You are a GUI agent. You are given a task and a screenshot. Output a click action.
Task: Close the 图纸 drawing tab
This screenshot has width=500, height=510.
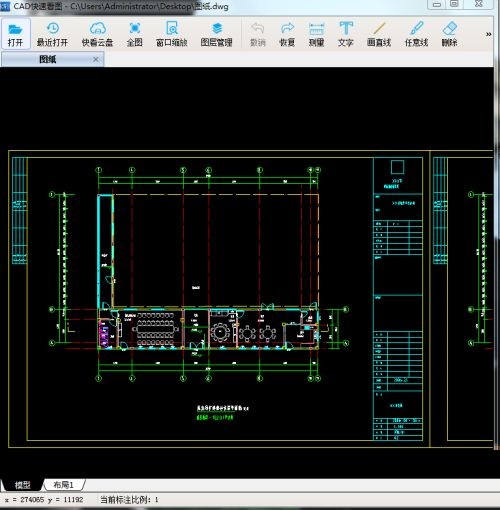click(96, 59)
